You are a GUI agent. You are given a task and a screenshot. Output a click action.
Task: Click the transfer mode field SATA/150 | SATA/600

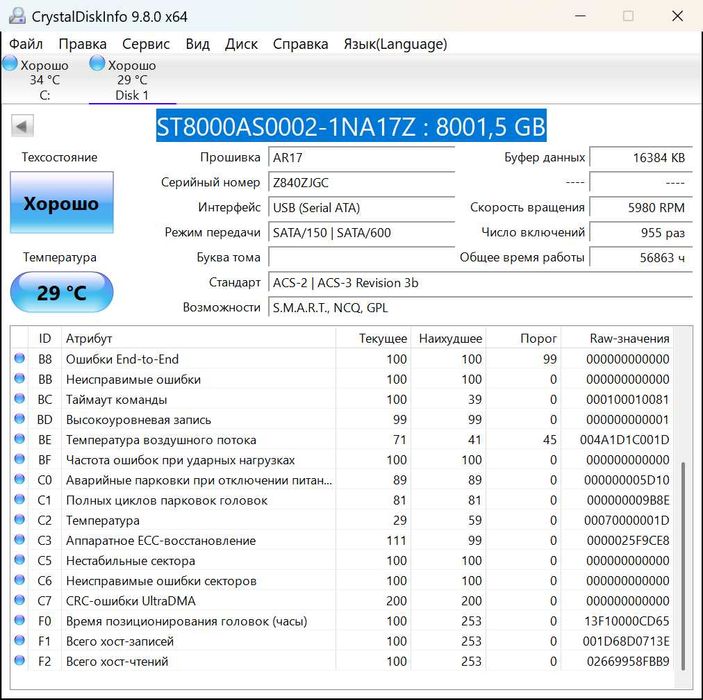(x=361, y=233)
